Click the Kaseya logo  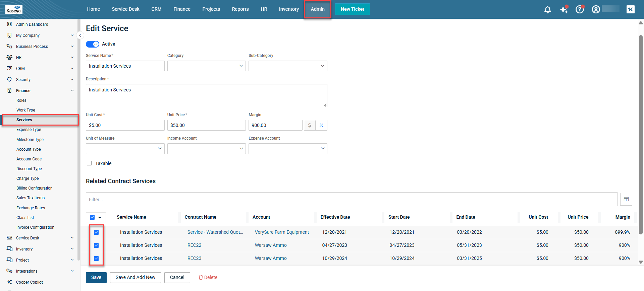14,9
